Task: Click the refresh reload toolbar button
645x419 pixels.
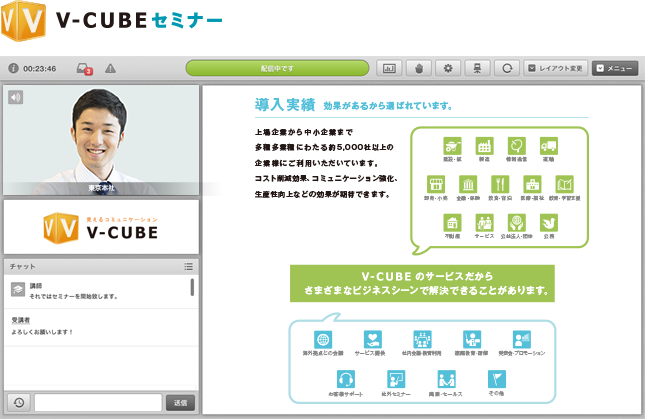Action: (507, 68)
